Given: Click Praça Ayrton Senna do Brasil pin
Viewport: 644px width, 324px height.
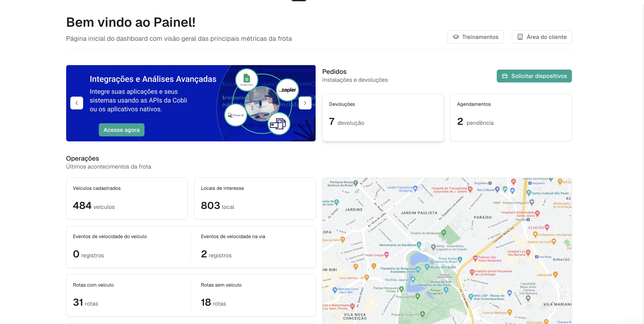Looking at the screenshot, I should (x=460, y=259).
